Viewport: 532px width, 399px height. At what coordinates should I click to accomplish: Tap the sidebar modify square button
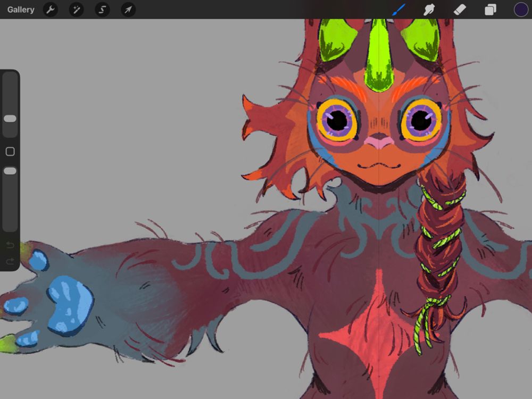[x=9, y=152]
